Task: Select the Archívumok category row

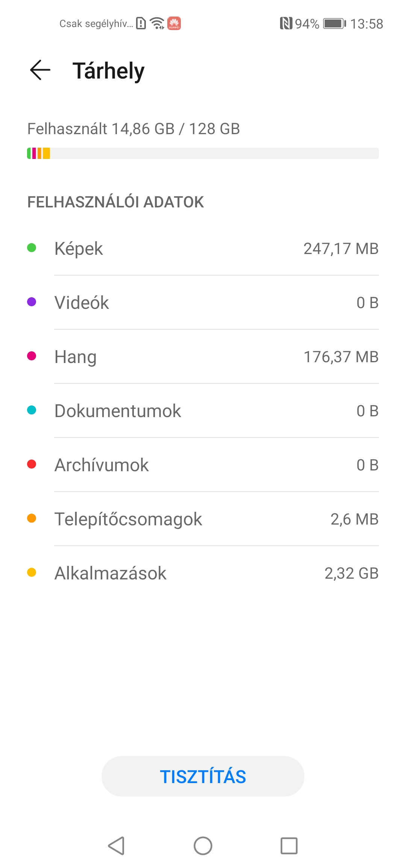Action: [203, 465]
